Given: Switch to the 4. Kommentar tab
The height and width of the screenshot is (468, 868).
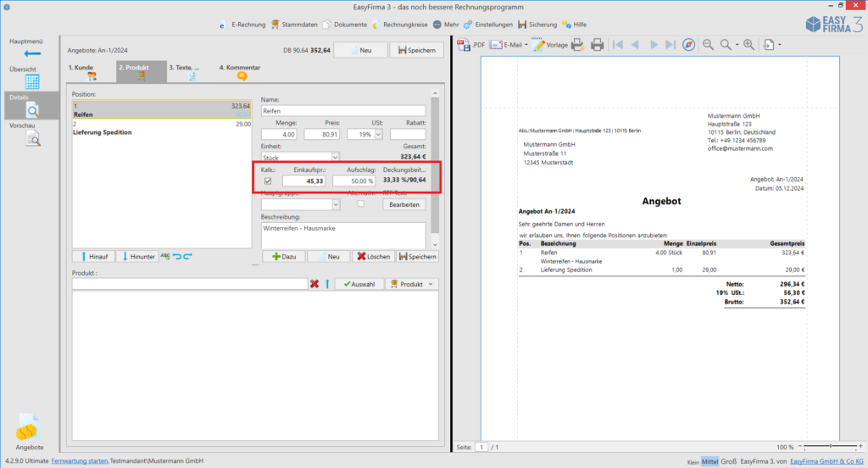Looking at the screenshot, I should (x=240, y=72).
